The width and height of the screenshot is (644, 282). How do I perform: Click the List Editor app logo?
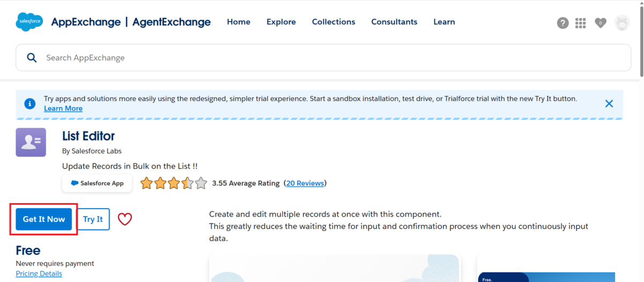(31, 143)
